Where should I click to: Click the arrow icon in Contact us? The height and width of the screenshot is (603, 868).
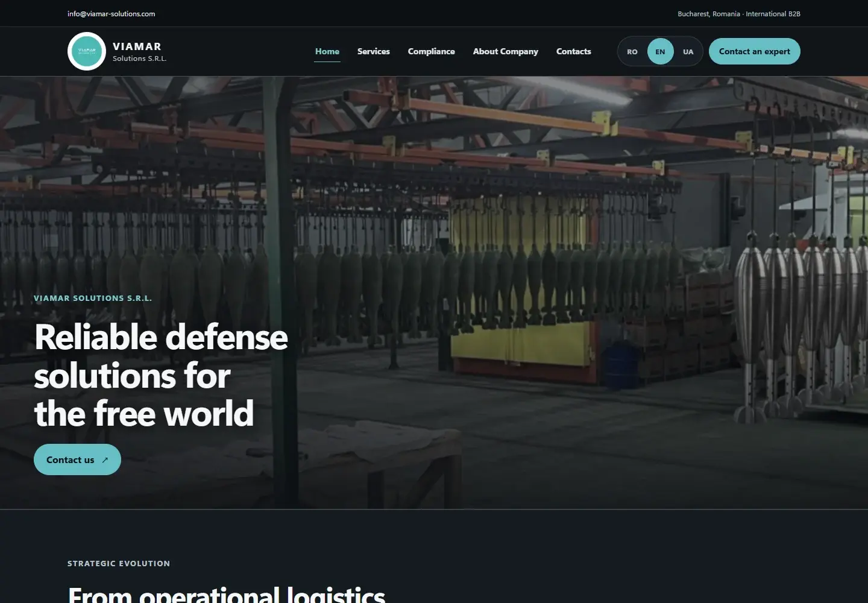[x=105, y=459]
